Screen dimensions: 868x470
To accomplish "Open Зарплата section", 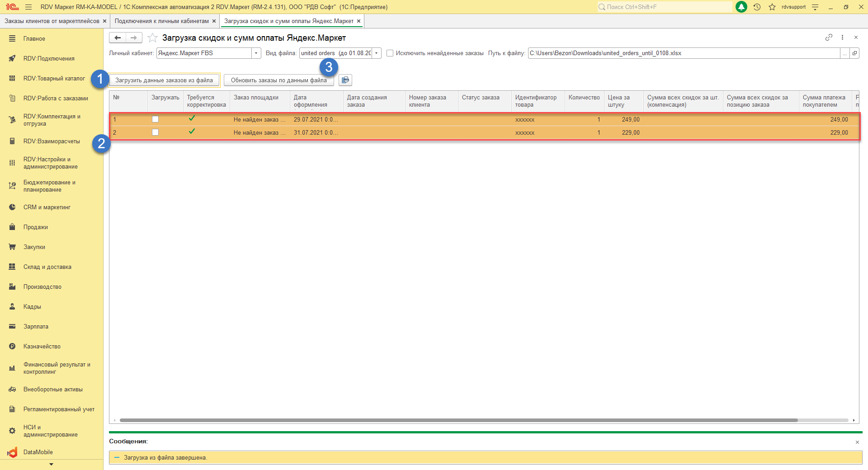I will tap(36, 326).
